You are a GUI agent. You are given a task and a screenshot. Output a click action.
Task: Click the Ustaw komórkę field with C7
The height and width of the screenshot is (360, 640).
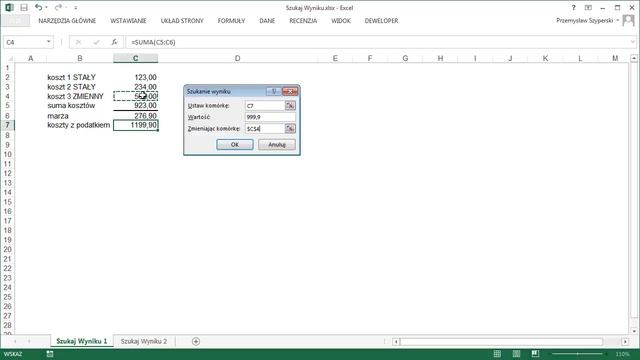pyautogui.click(x=265, y=106)
